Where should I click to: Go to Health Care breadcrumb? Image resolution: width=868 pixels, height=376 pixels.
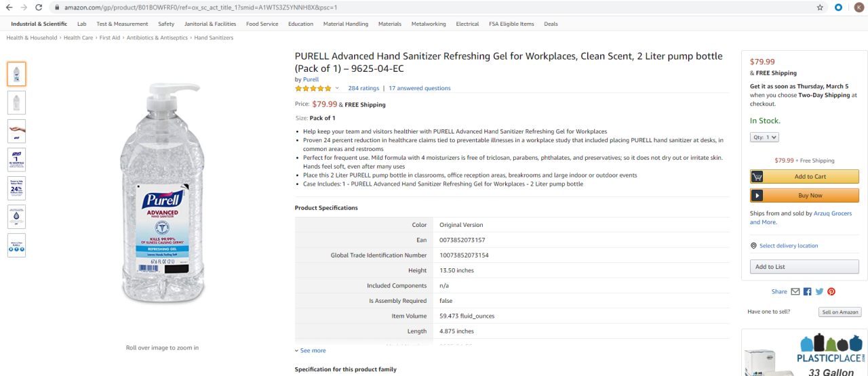click(78, 38)
